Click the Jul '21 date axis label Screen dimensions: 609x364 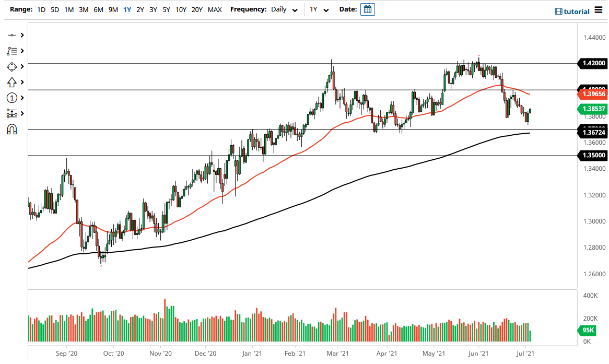525,354
